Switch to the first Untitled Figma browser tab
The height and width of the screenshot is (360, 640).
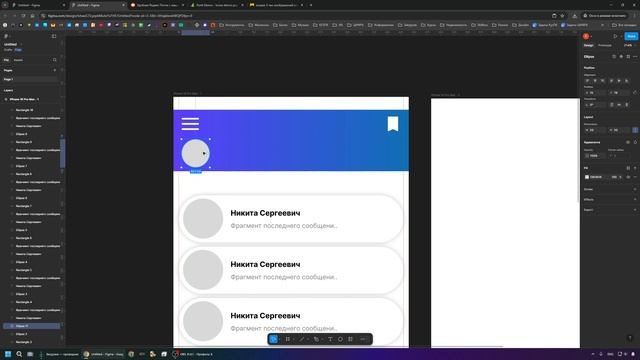(x=38, y=5)
